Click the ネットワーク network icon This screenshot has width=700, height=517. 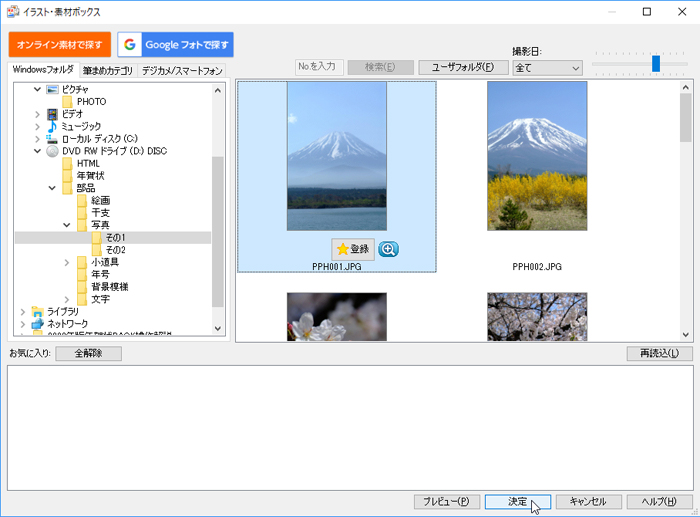[x=38, y=324]
